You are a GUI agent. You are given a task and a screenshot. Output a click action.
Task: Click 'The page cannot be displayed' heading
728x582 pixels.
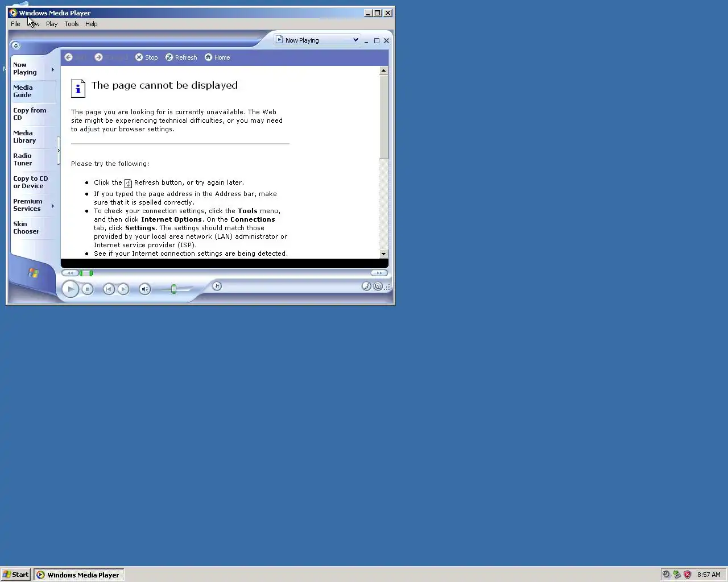(164, 85)
